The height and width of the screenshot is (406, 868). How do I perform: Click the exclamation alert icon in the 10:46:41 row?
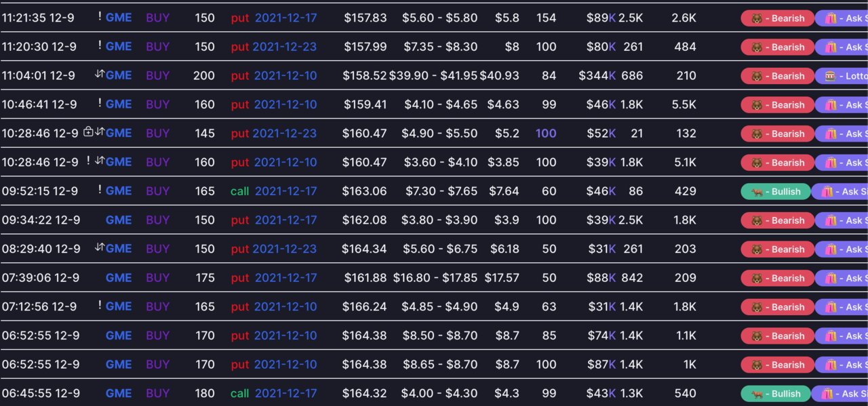point(100,104)
